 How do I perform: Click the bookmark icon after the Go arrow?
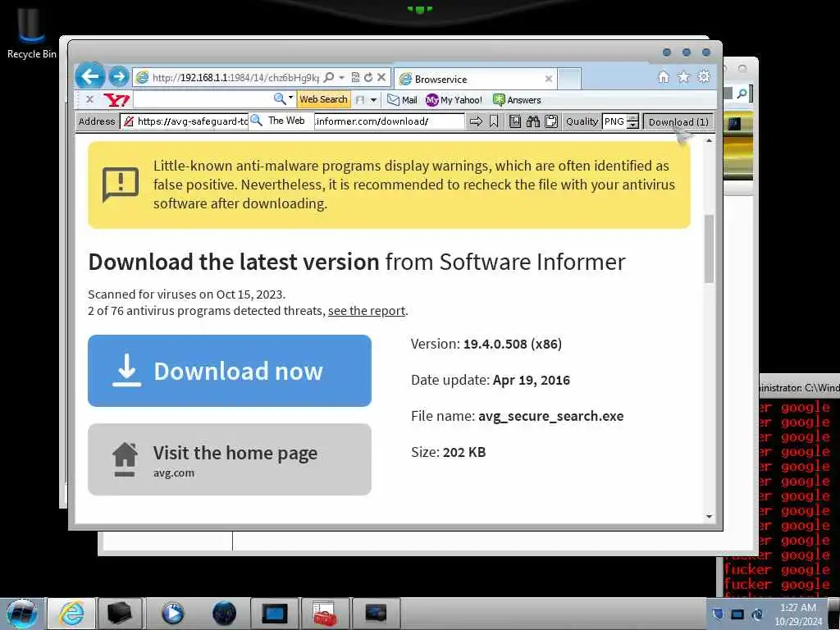tap(493, 121)
